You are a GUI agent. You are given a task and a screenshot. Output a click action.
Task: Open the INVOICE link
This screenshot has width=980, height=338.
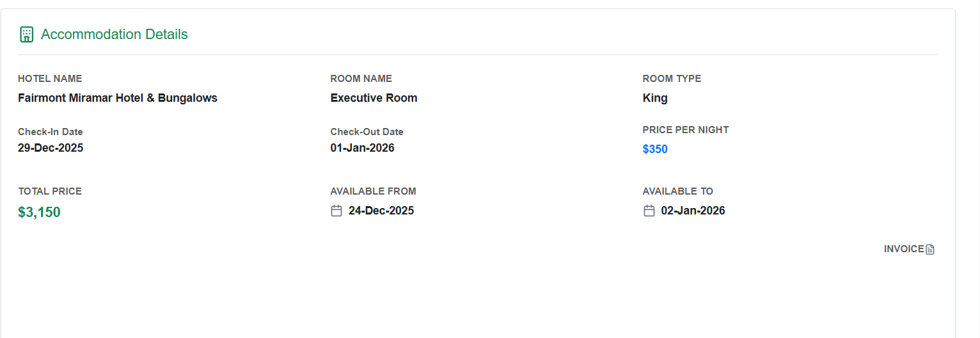click(904, 249)
